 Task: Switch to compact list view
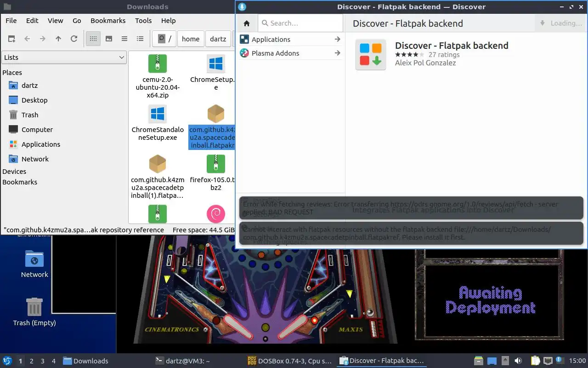(124, 39)
